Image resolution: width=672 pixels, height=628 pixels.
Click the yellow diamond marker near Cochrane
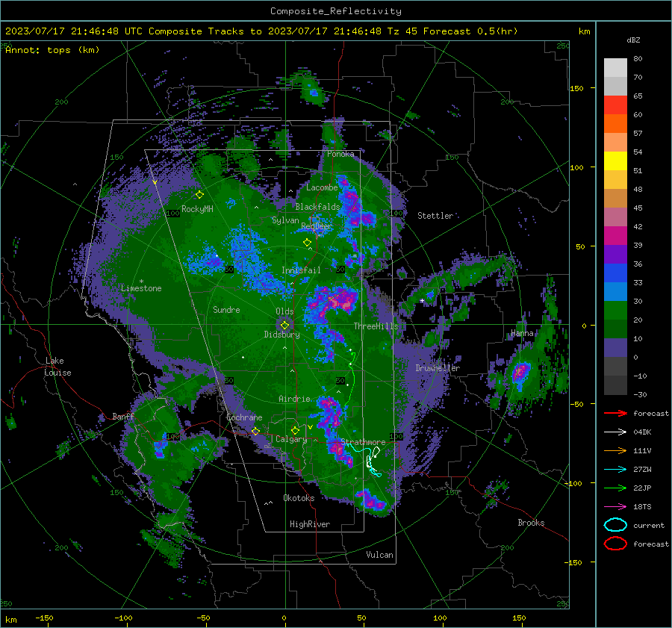click(x=255, y=431)
